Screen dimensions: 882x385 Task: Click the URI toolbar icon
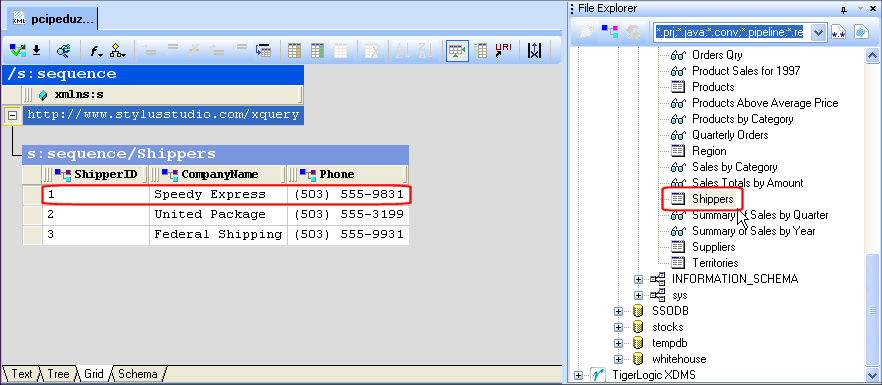pos(503,51)
